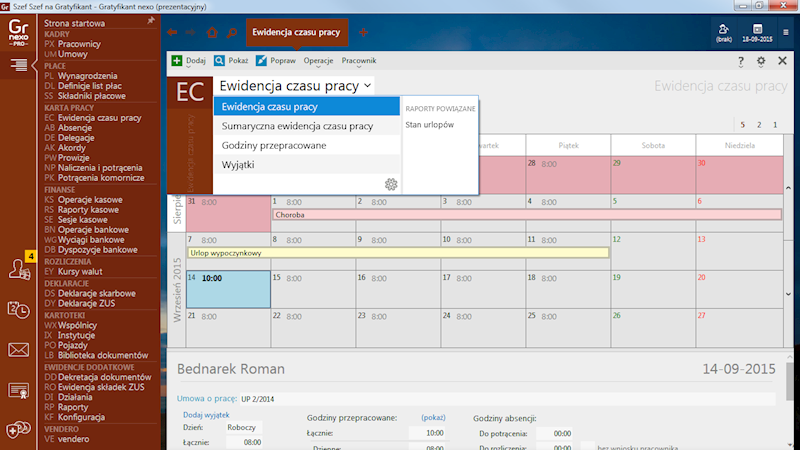Open the employees icon with badge 4

pos(19,267)
